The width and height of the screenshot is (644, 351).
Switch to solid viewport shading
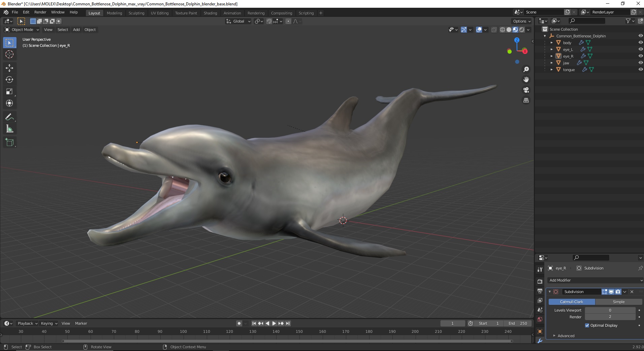pos(509,30)
